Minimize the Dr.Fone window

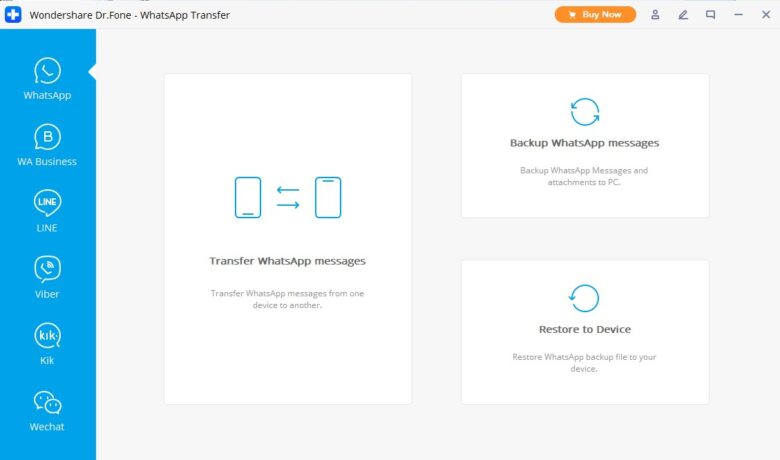tap(738, 15)
